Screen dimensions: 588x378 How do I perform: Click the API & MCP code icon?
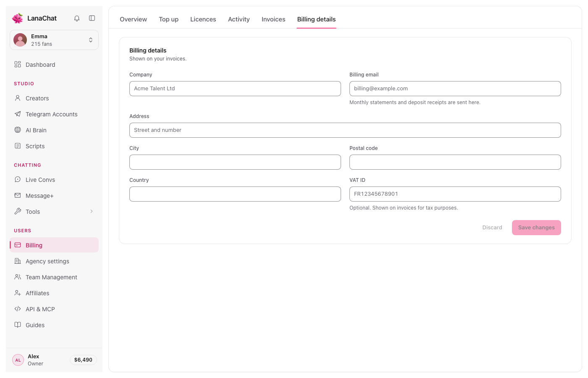pos(18,309)
